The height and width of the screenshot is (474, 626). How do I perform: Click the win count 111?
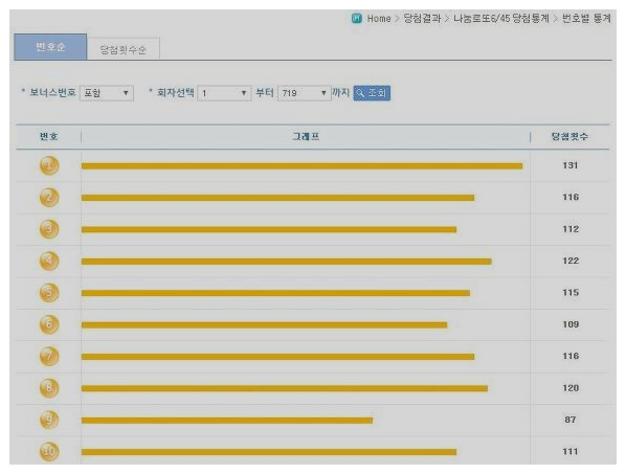click(x=571, y=451)
